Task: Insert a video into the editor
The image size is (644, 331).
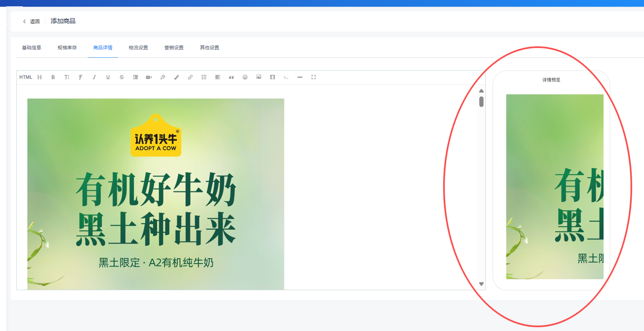Action: tap(273, 77)
